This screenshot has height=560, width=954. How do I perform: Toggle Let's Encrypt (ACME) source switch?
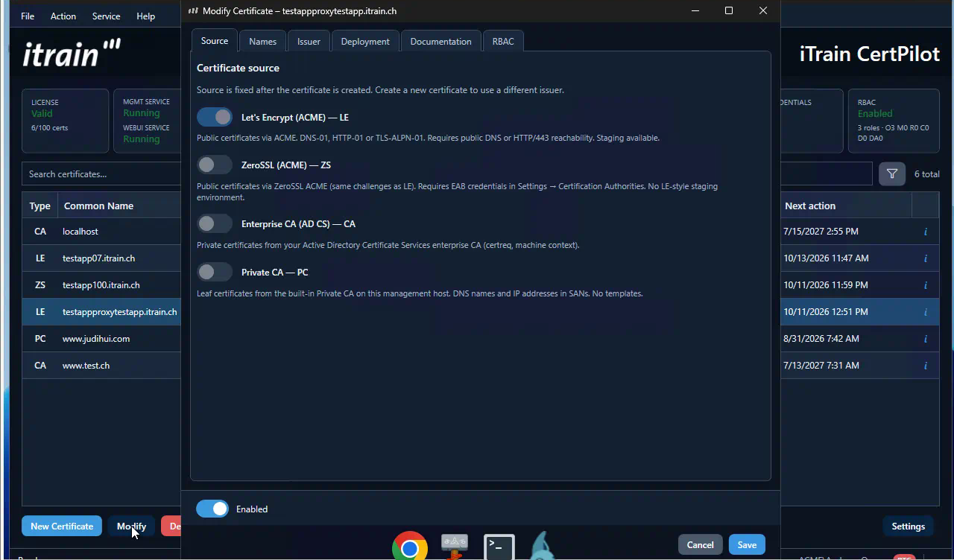pyautogui.click(x=215, y=117)
